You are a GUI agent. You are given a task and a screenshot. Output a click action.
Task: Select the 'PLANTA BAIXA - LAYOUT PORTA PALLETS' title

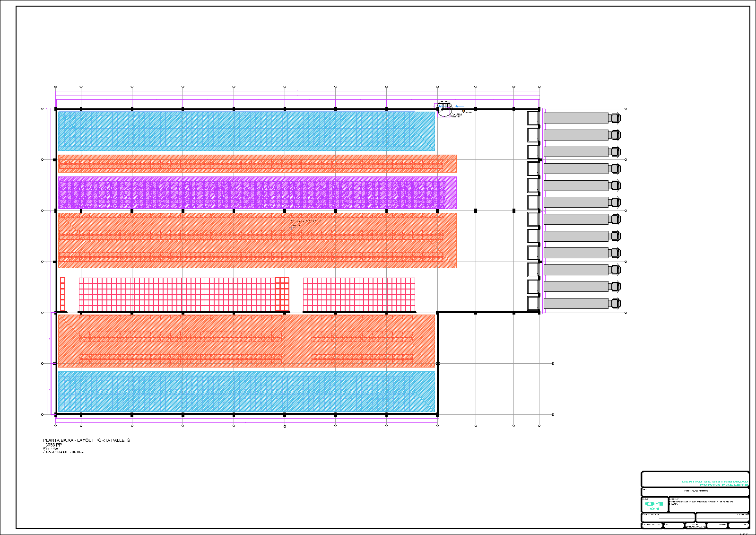[87, 440]
